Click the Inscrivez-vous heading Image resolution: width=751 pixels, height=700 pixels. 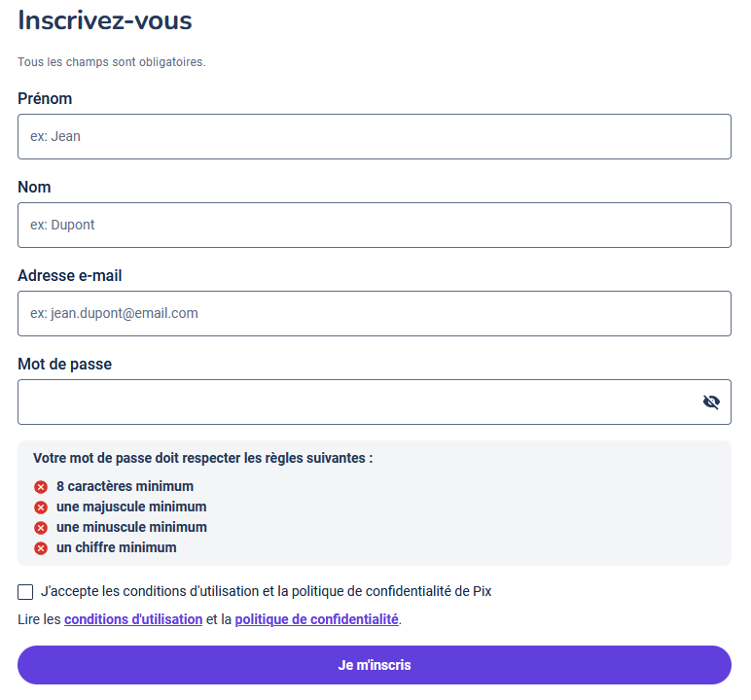[105, 20]
